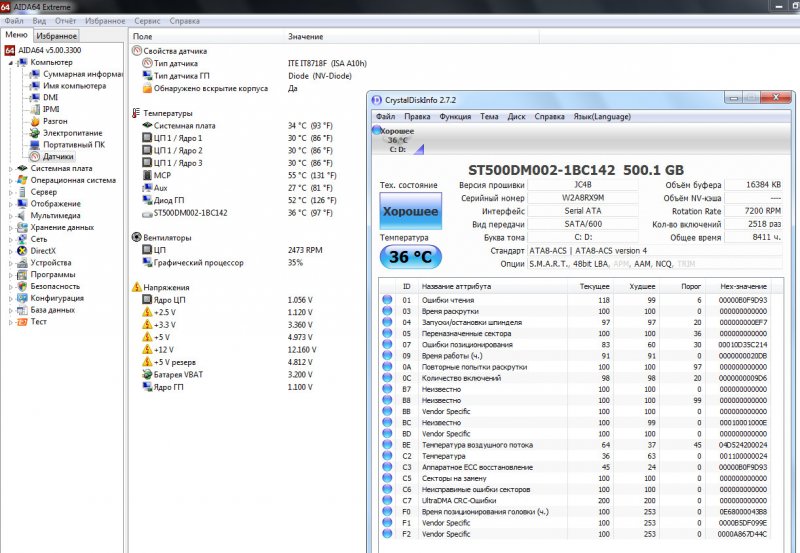Click the Разгон flame icon

tap(35, 121)
